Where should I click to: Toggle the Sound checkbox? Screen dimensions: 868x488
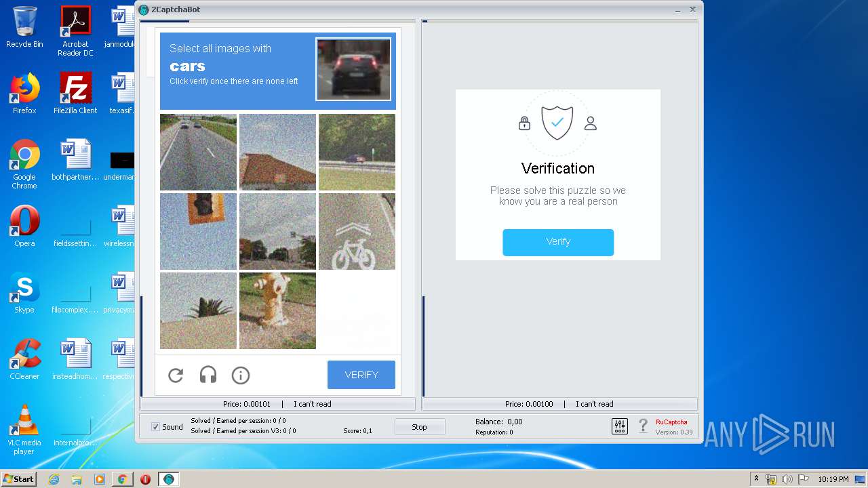pyautogui.click(x=155, y=427)
